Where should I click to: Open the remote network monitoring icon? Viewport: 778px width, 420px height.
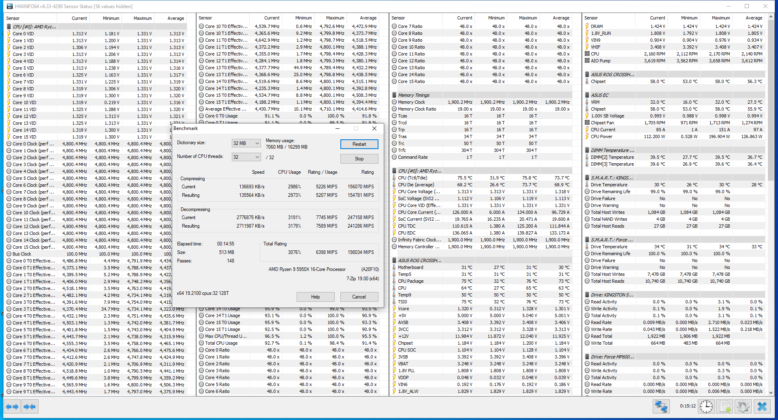point(660,407)
